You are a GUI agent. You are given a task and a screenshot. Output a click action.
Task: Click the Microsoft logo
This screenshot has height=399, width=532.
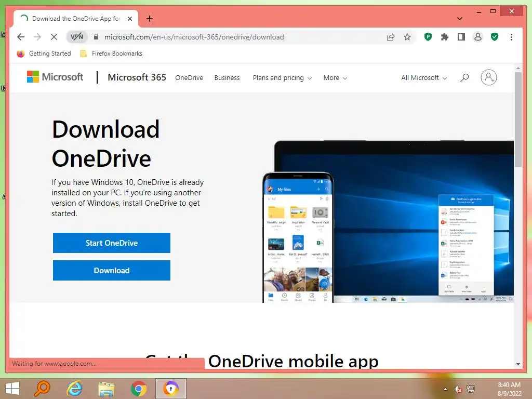click(x=55, y=77)
